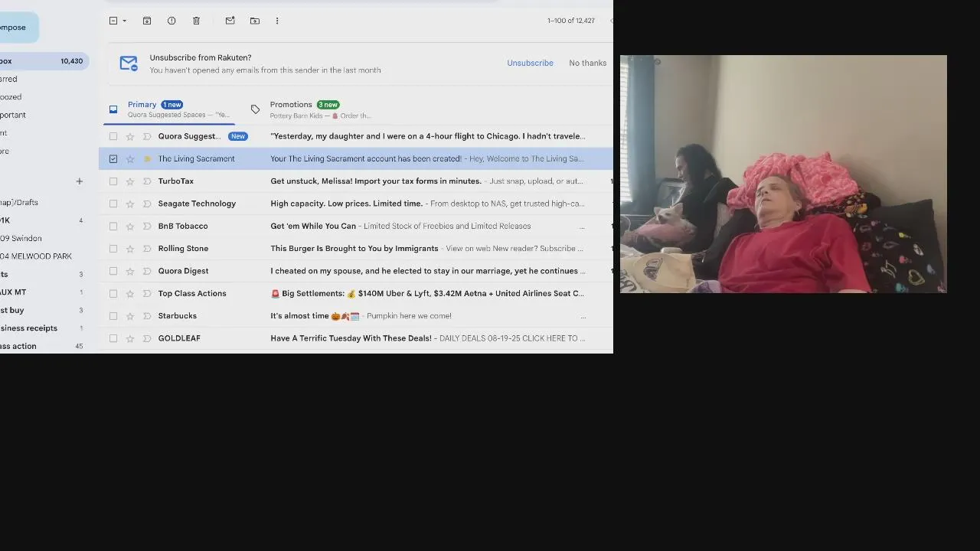Star the Seagate Technology email

click(130, 204)
